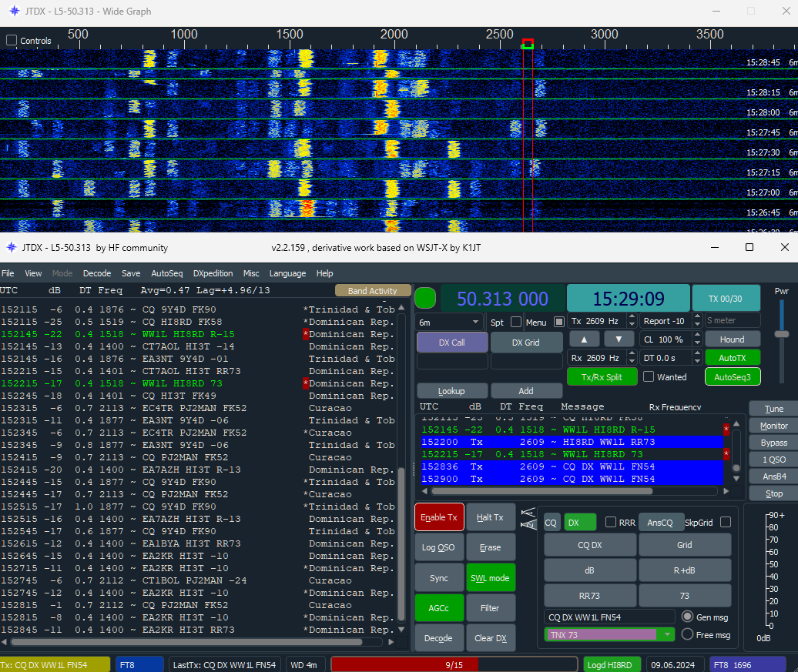The height and width of the screenshot is (672, 798).
Task: Click the green monitor status indicator
Action: coord(425,298)
